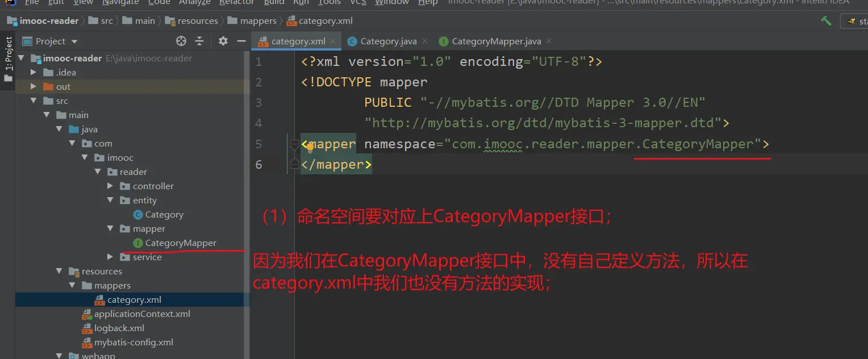Click the collapse all icon in Project panel
The width and height of the screenshot is (868, 359).
(199, 41)
